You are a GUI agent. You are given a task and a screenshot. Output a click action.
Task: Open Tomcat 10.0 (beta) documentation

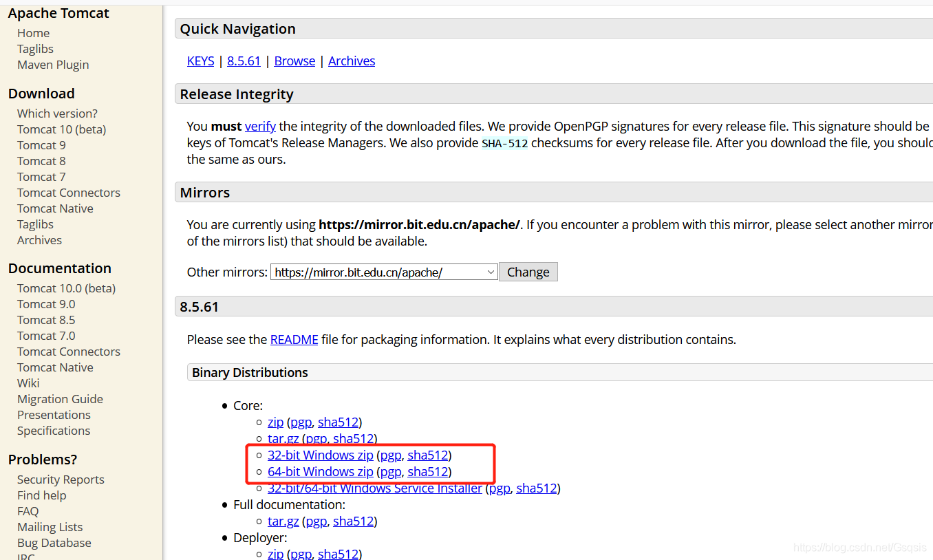[x=66, y=288]
